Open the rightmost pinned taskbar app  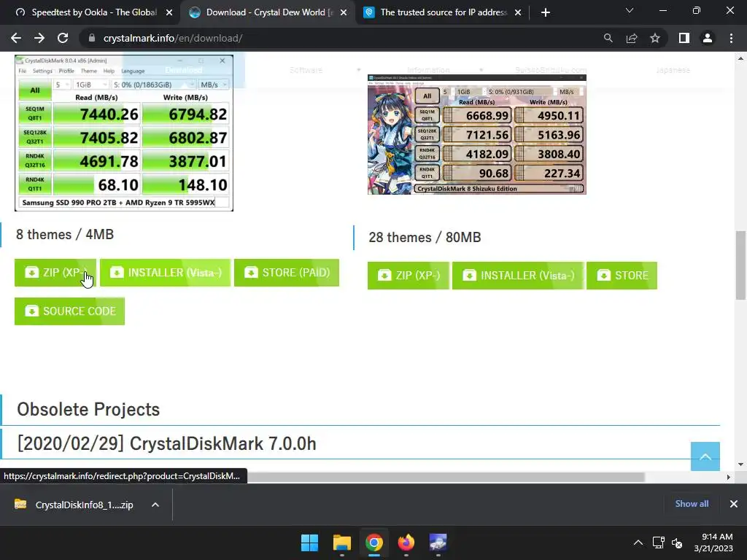(438, 542)
